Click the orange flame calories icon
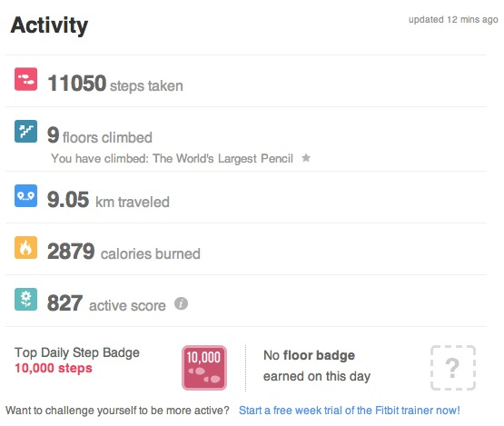Viewport: 504px width, 426px height. click(x=25, y=248)
